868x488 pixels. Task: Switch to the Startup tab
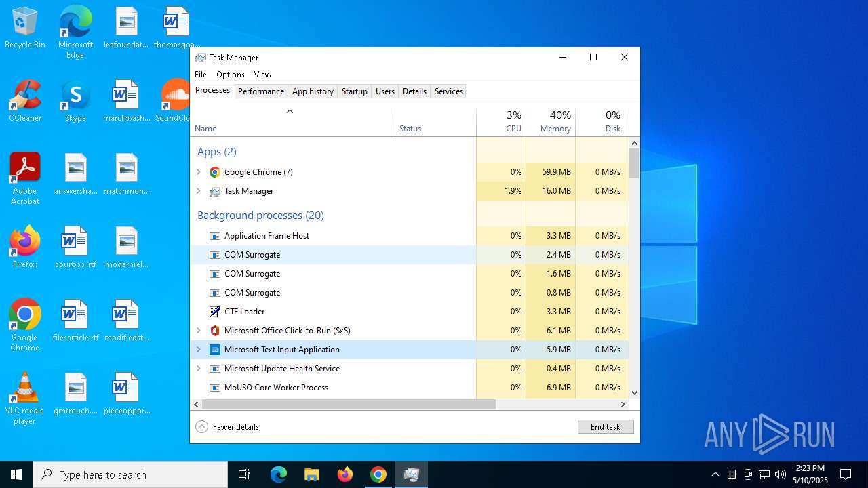355,91
